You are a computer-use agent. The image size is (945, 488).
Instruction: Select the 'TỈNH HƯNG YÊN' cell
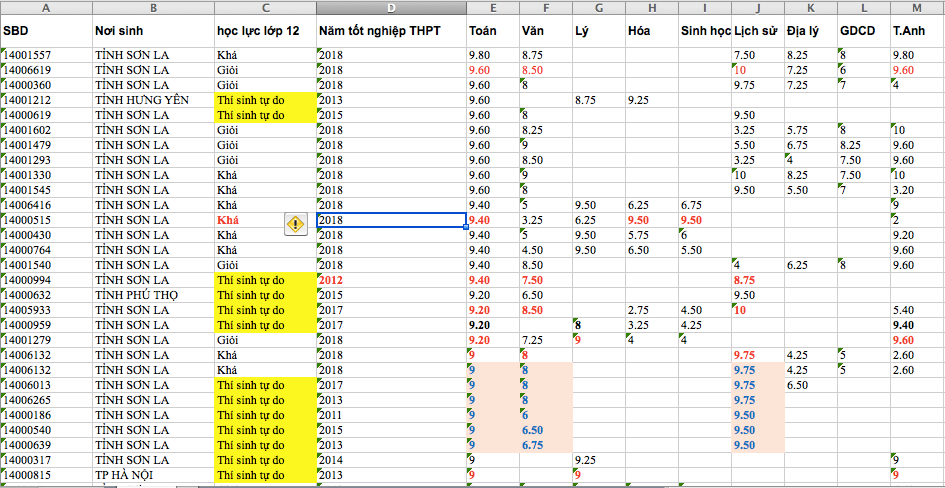click(152, 100)
